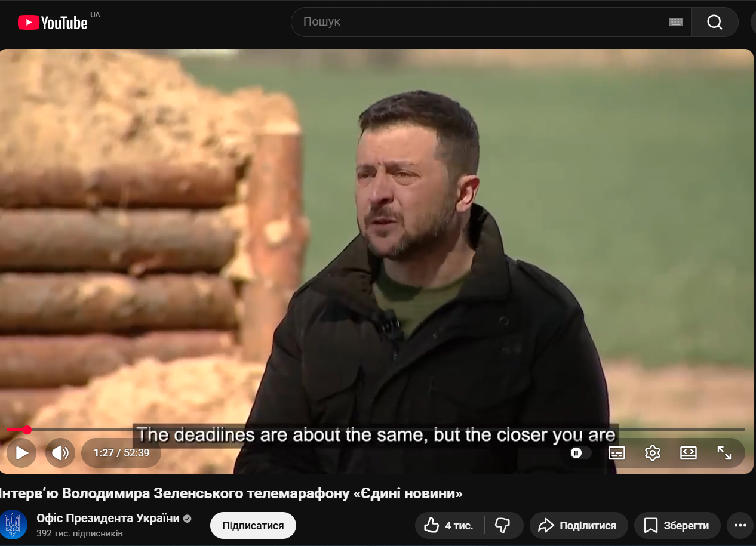Mute the video volume

tap(60, 453)
